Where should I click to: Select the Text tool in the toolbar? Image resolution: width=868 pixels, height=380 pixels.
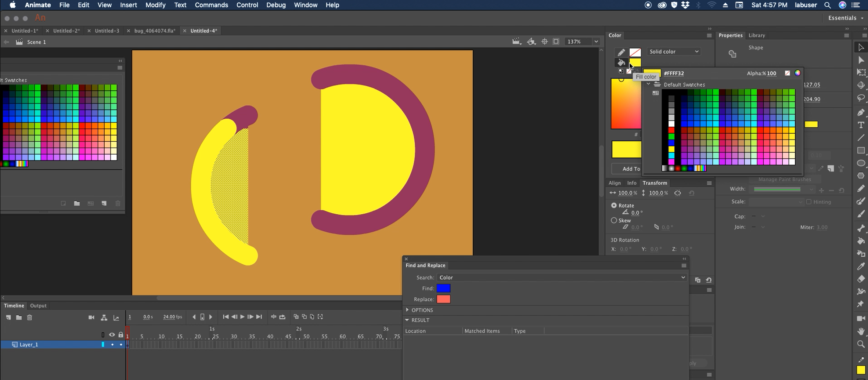(861, 125)
